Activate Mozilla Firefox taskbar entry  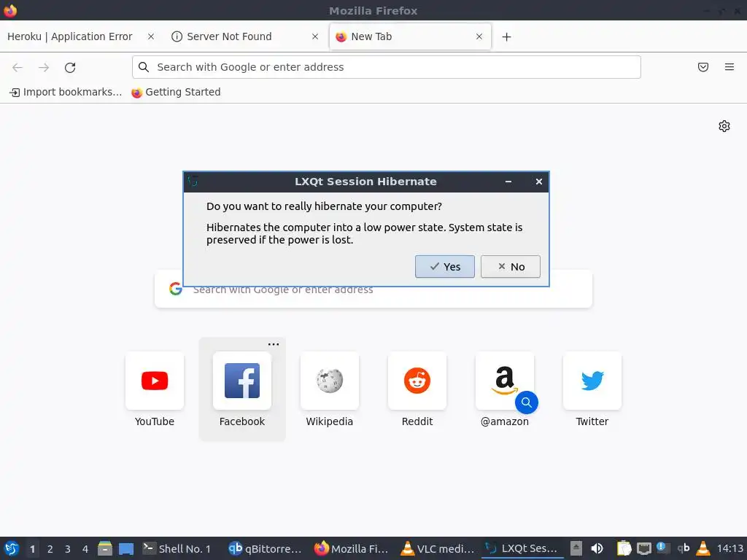click(351, 548)
